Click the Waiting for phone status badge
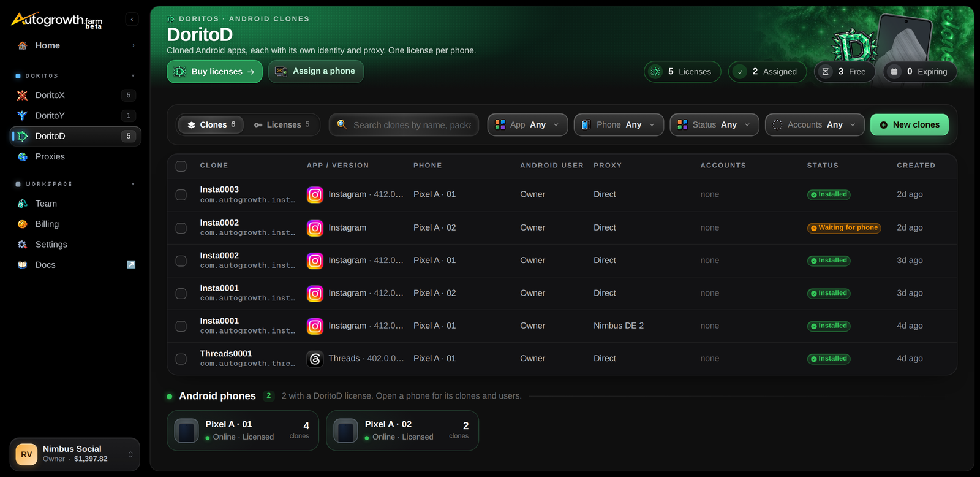Screen dimensions: 980x477 (844, 228)
